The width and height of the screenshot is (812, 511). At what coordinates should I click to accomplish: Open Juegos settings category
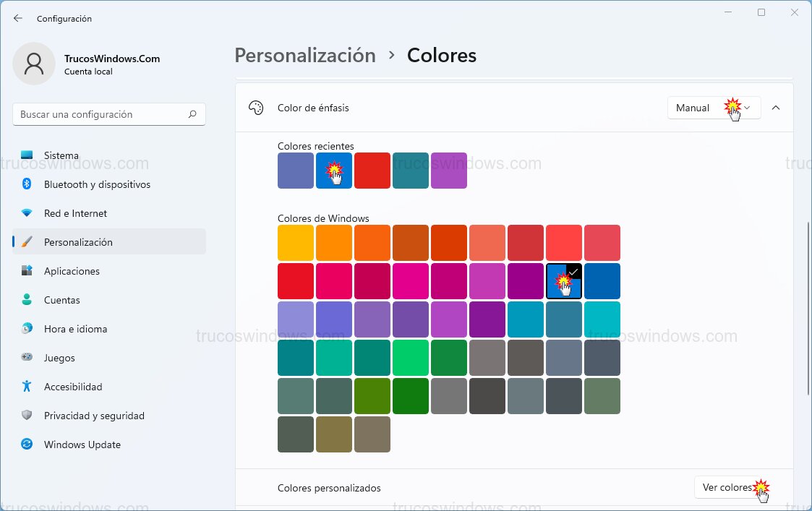click(59, 358)
